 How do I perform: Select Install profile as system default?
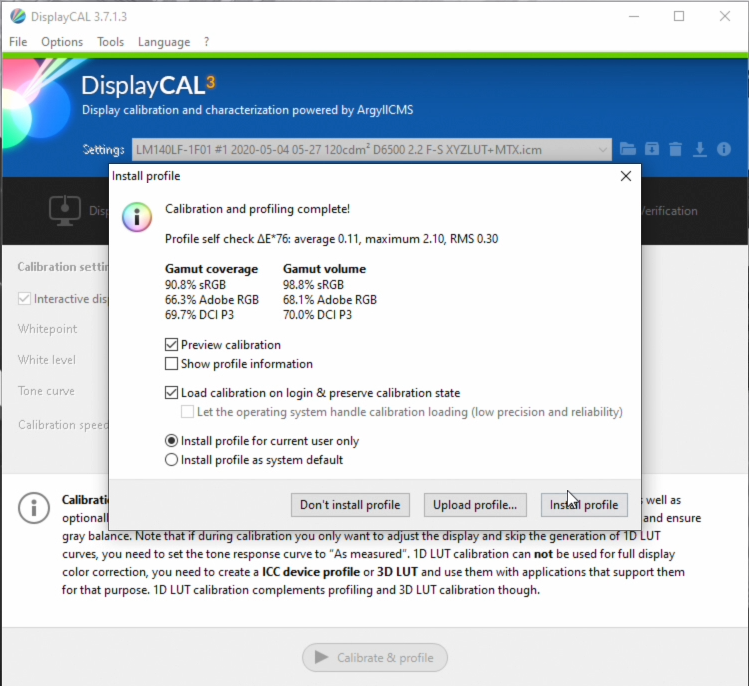pos(171,460)
